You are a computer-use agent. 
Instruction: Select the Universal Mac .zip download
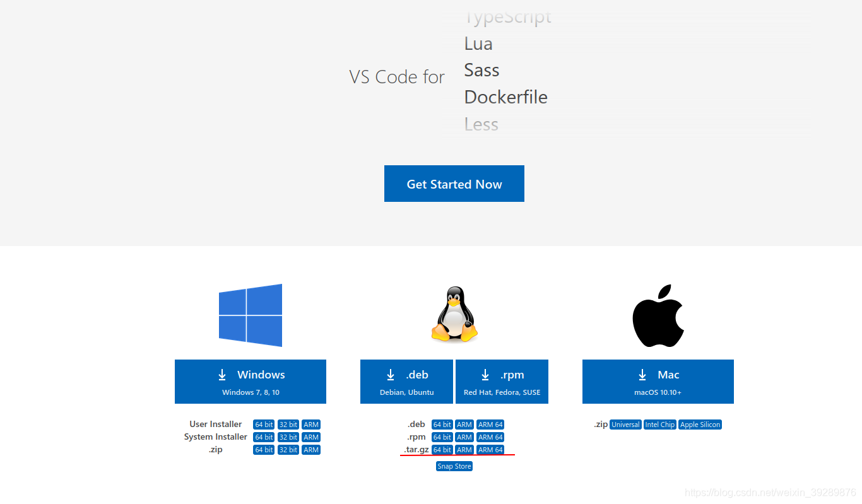625,424
